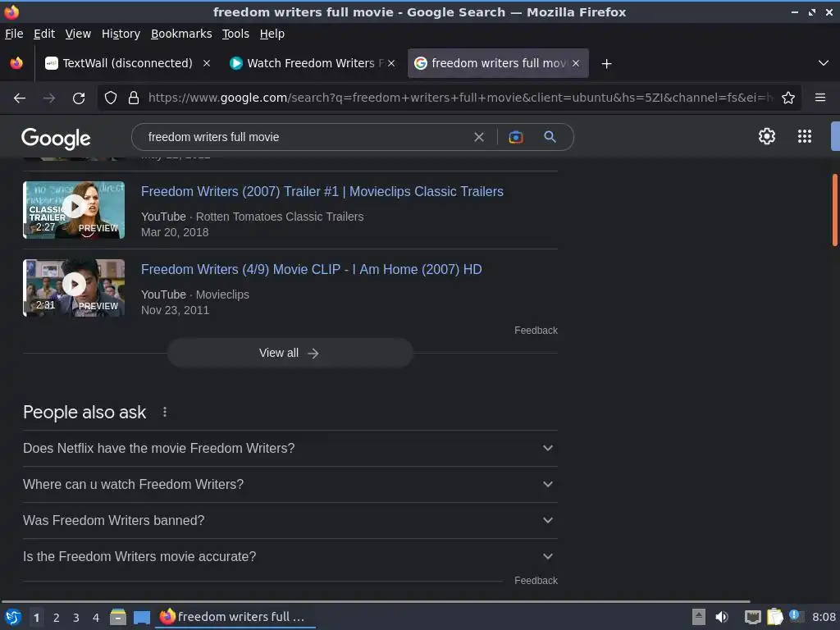Open the Google apps grid
840x630 pixels.
click(805, 137)
